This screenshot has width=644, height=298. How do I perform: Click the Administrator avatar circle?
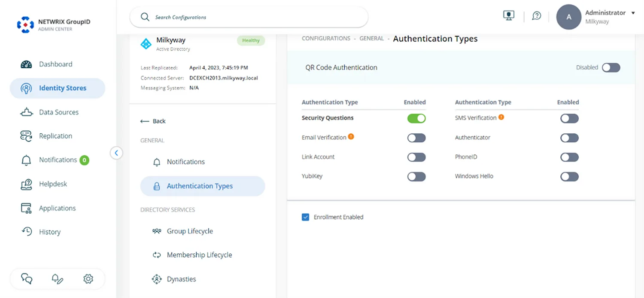pos(569,17)
